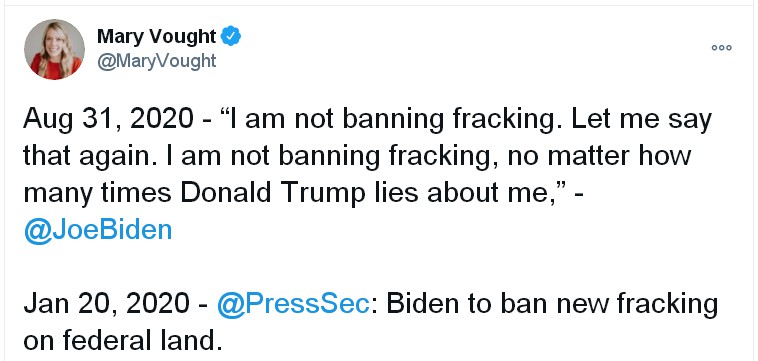Image resolution: width=758 pixels, height=361 pixels.
Task: Click the "on federal land." line
Action: point(122,341)
